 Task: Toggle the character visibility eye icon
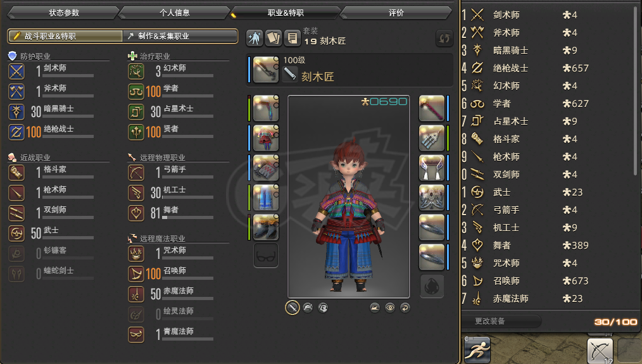tap(390, 308)
